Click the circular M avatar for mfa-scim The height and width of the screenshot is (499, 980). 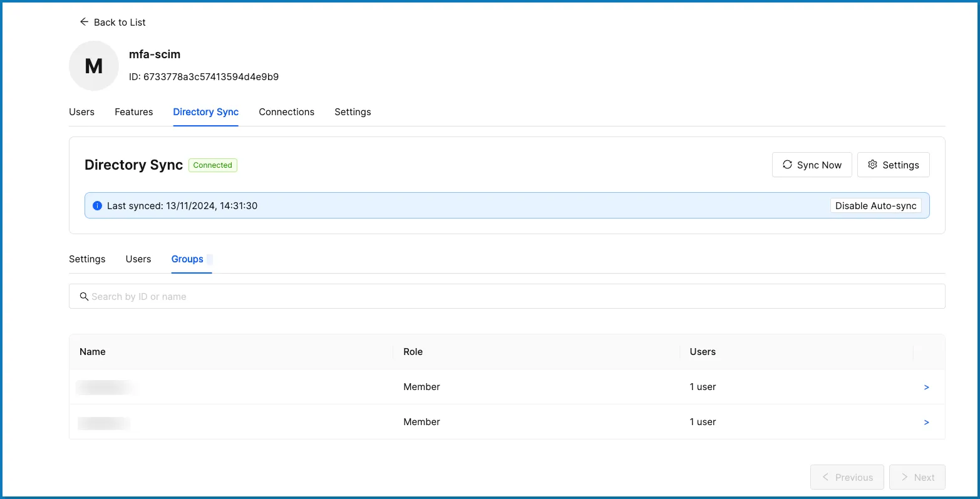click(x=93, y=65)
